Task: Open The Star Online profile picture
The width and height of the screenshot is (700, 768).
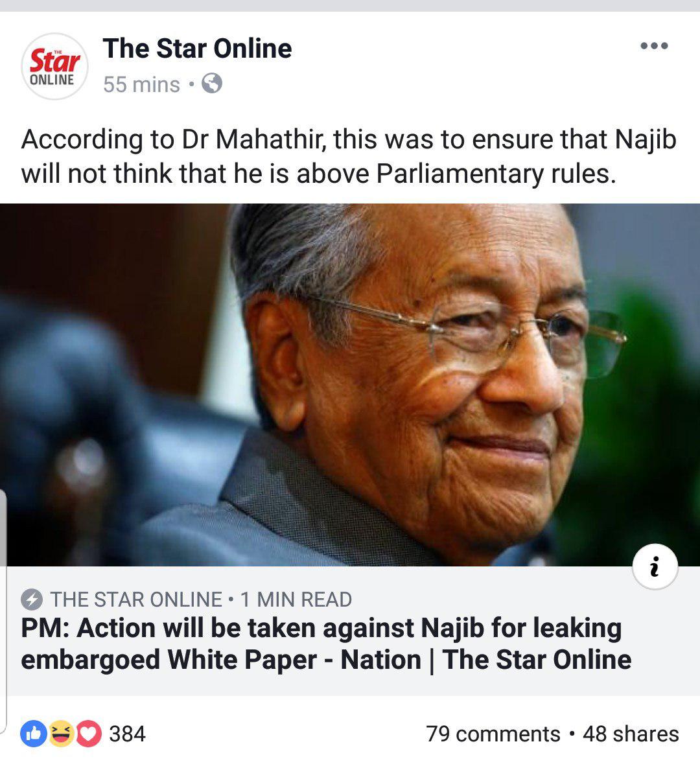Action: [54, 66]
